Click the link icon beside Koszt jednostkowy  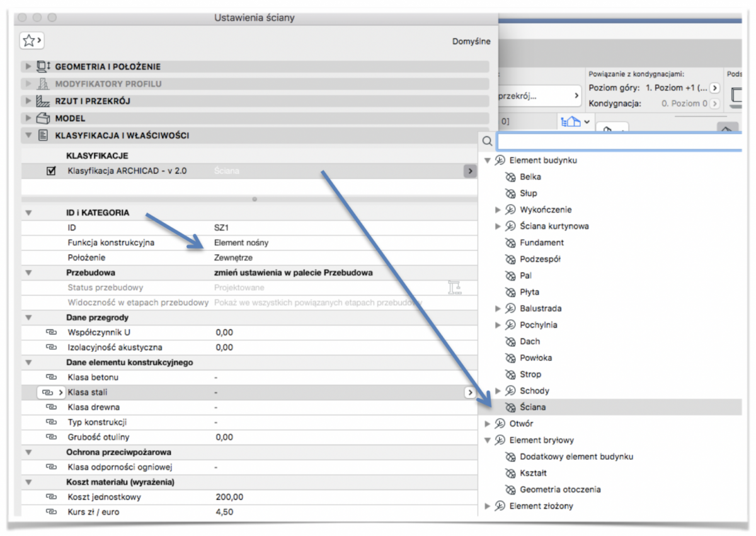coord(50,498)
